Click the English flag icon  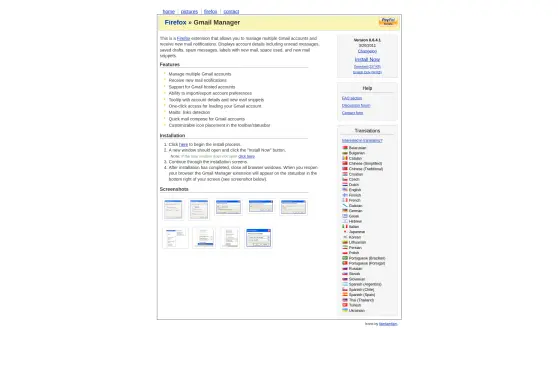coord(345,190)
